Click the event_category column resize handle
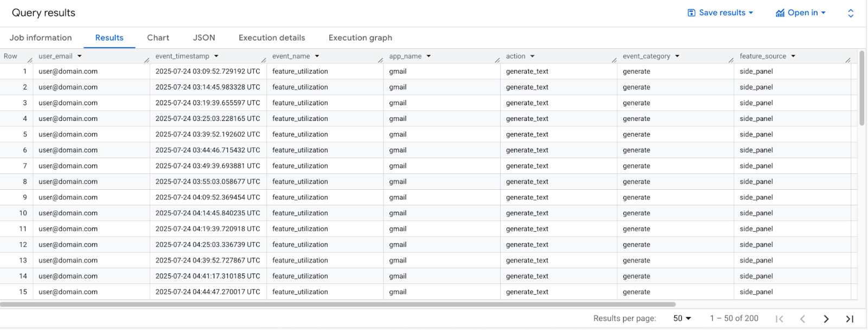 tap(731, 60)
